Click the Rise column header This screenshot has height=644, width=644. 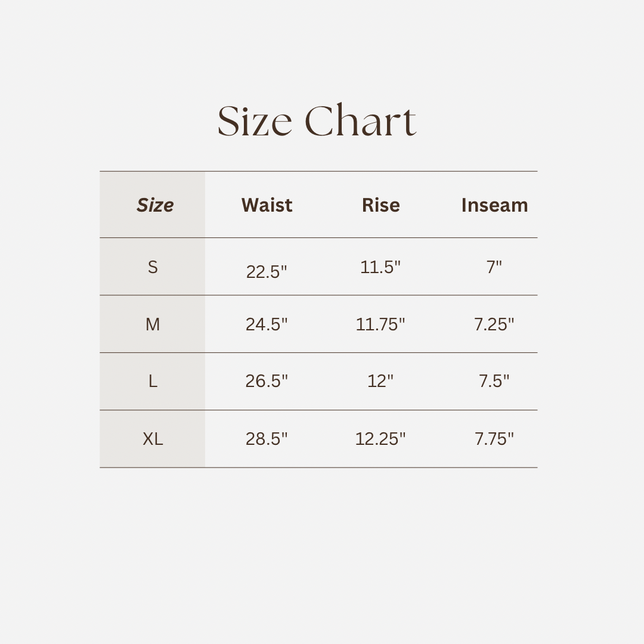coord(380,205)
